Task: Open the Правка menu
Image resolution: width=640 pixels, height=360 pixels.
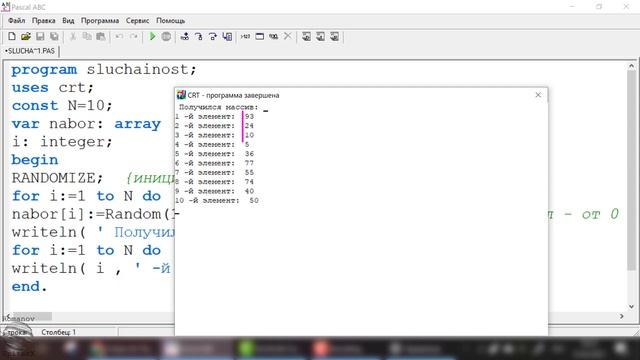Action: 44,20
